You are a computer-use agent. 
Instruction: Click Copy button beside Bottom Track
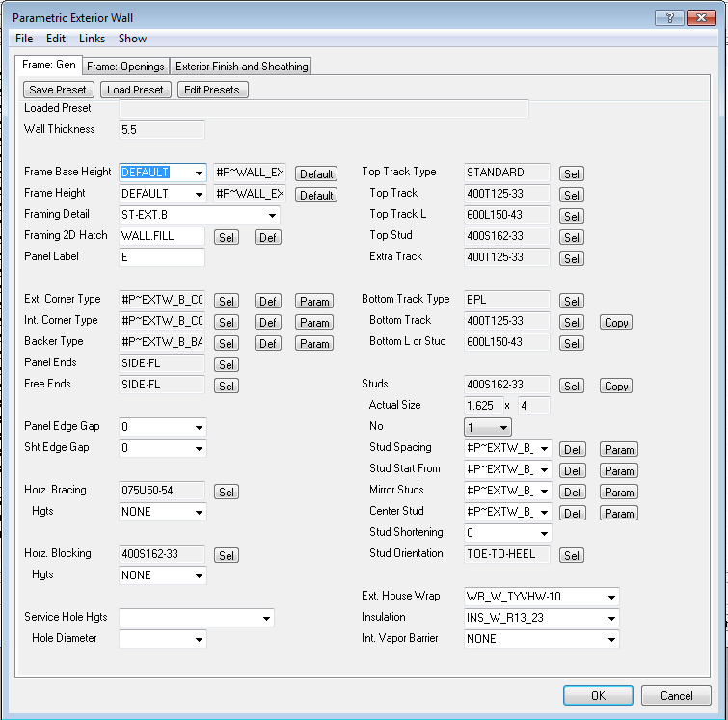click(616, 323)
